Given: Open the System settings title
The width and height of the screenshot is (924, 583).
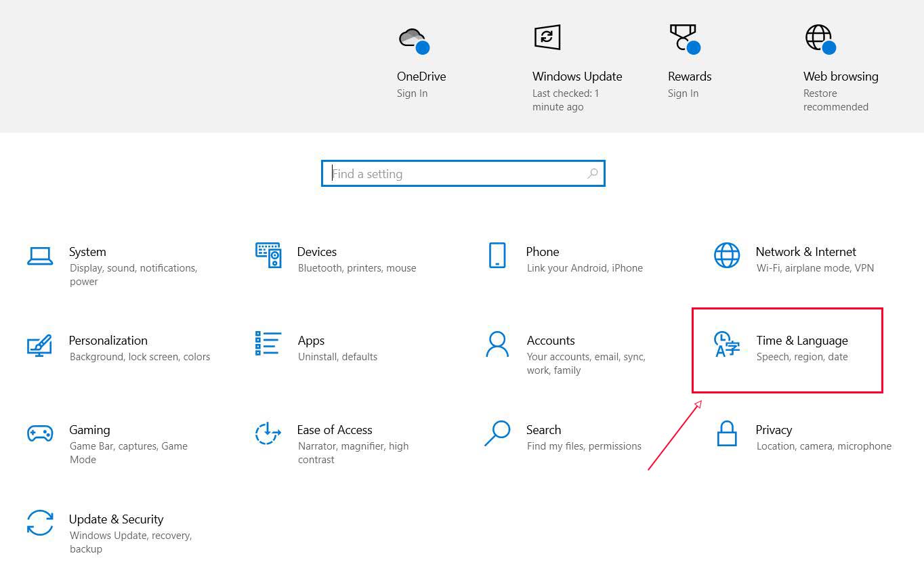Looking at the screenshot, I should [x=87, y=252].
